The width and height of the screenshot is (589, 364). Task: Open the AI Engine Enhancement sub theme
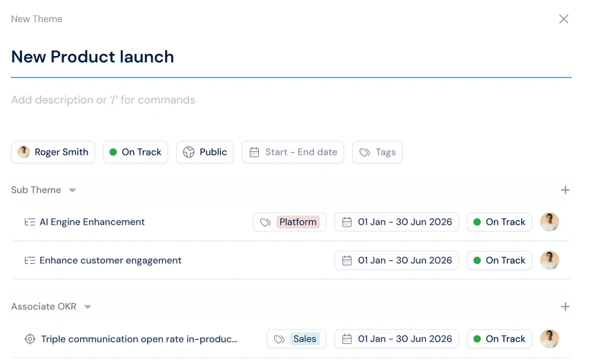click(92, 222)
